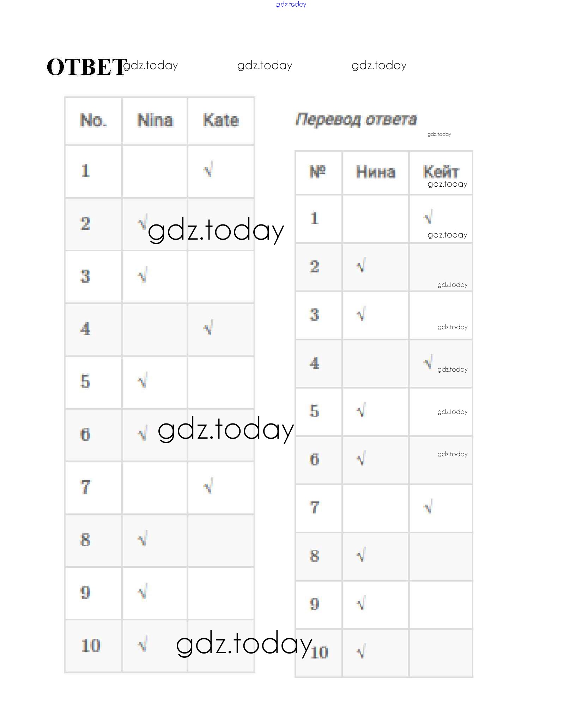
Task: Click the No. column header
Action: pos(93,120)
